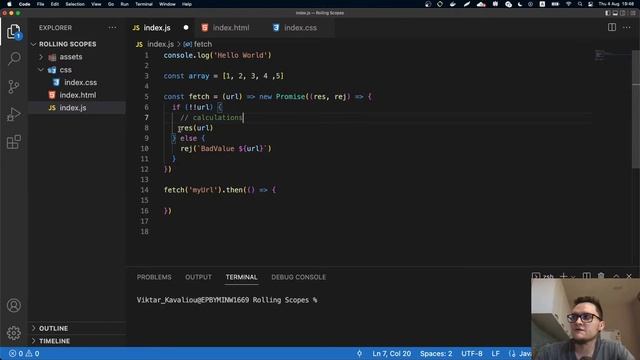Click LF end of line setting
Viewport: 640px width, 360px height.
495,353
